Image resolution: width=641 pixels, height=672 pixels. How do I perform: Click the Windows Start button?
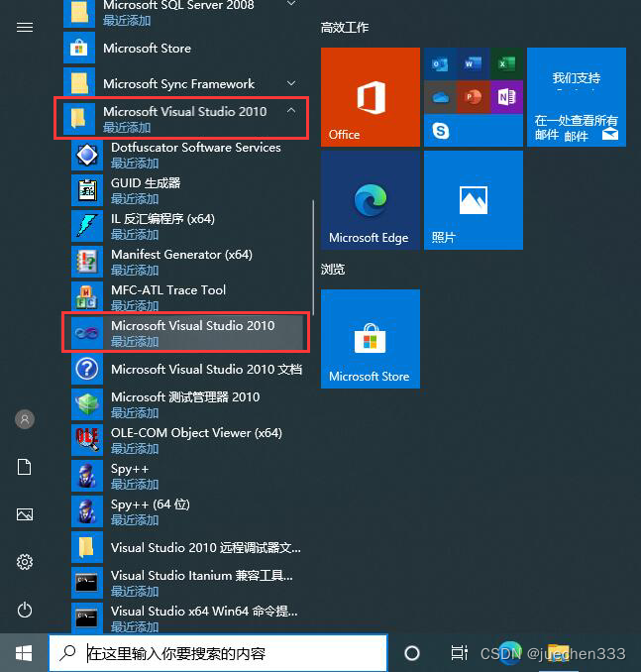(x=24, y=653)
